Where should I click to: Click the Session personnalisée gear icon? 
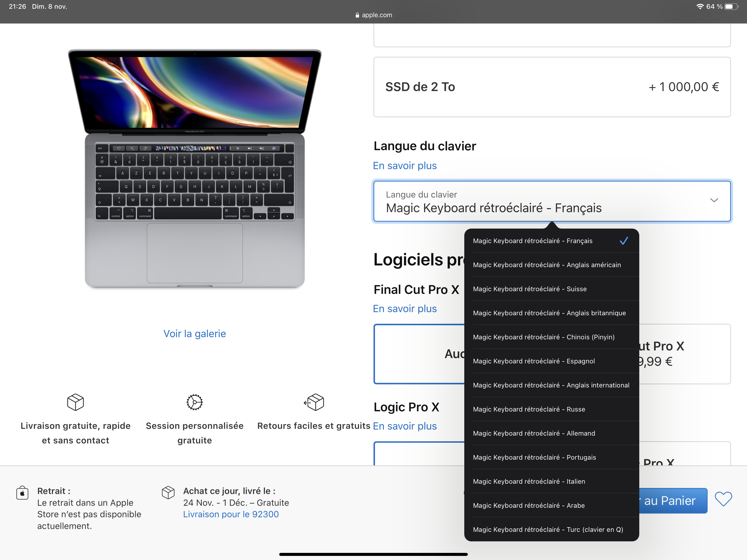tap(194, 402)
